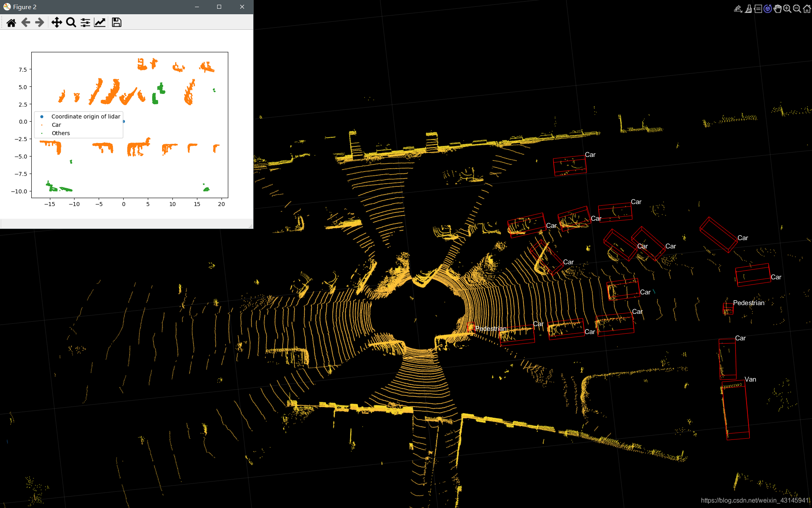Restore view with the house icon at top right

click(x=807, y=9)
